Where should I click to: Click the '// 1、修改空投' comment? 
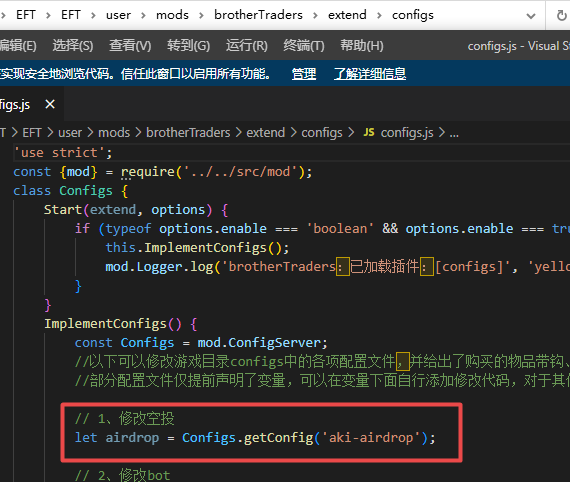pyautogui.click(x=125, y=419)
